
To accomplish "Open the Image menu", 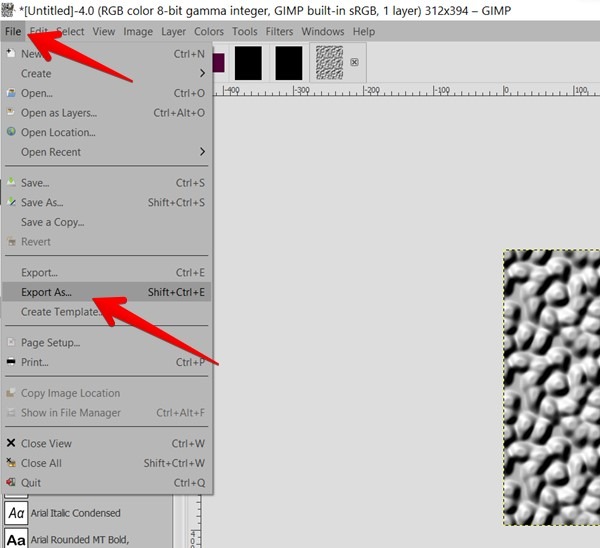I will (138, 31).
